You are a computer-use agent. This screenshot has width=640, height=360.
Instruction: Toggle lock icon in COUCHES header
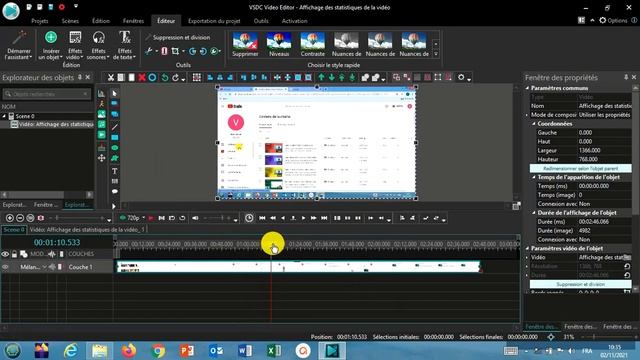tap(14, 254)
